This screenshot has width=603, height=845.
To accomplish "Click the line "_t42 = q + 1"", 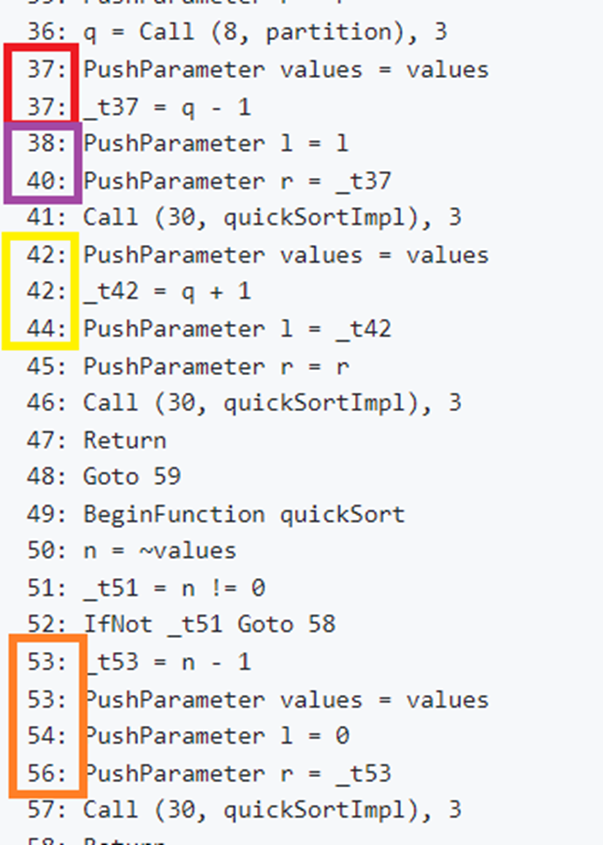I will click(x=166, y=292).
